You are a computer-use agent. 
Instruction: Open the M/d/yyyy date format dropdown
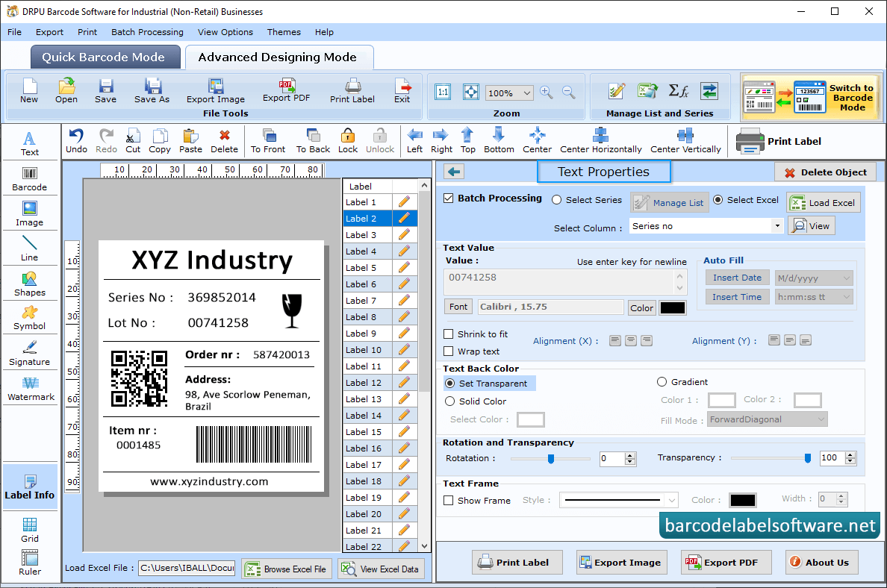[846, 278]
